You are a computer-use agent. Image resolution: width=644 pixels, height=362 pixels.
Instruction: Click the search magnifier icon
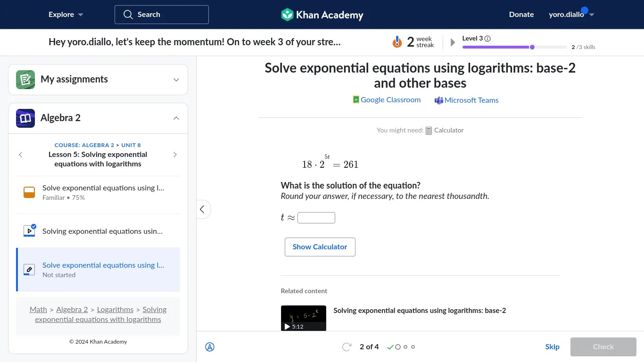point(128,15)
